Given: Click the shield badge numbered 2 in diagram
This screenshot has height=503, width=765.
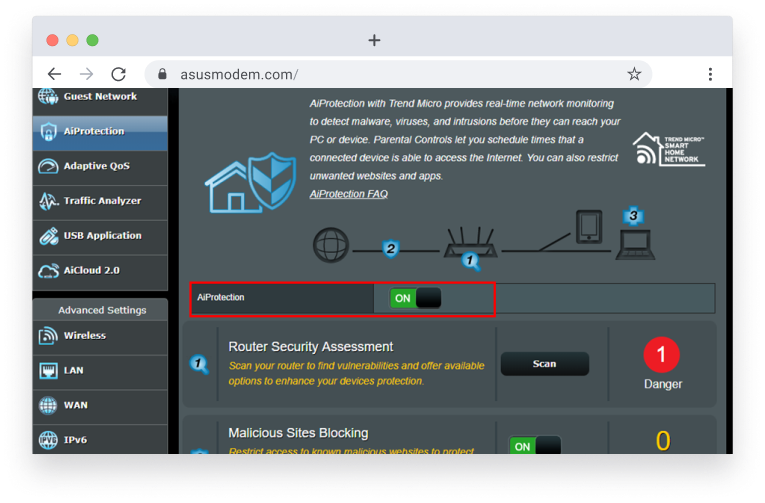Looking at the screenshot, I should (x=390, y=249).
